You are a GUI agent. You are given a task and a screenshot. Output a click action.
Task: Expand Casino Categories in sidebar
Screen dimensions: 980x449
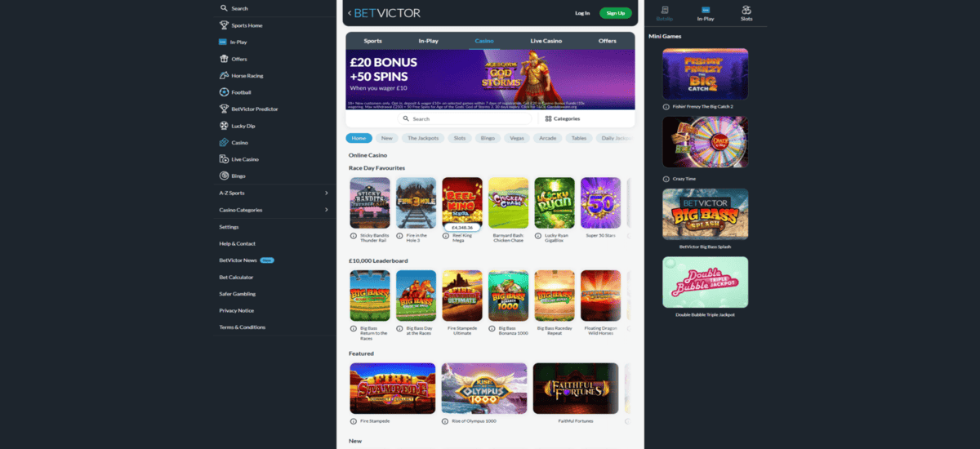tap(274, 210)
